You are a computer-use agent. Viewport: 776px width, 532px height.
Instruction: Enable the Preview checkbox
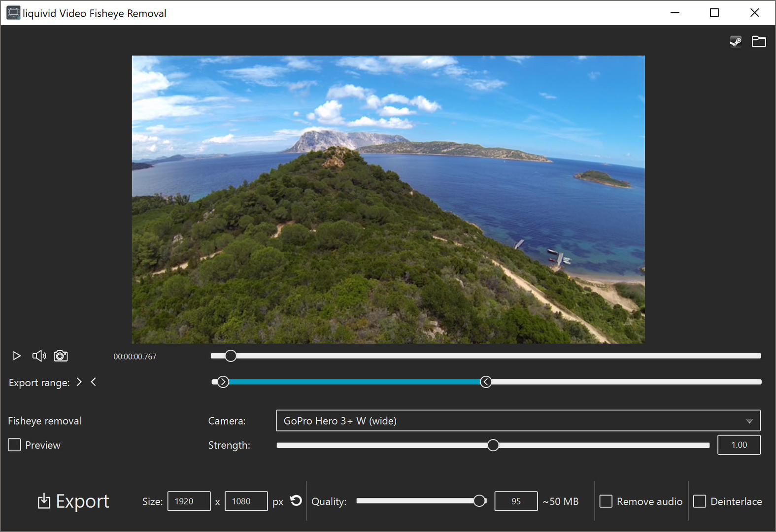point(15,445)
